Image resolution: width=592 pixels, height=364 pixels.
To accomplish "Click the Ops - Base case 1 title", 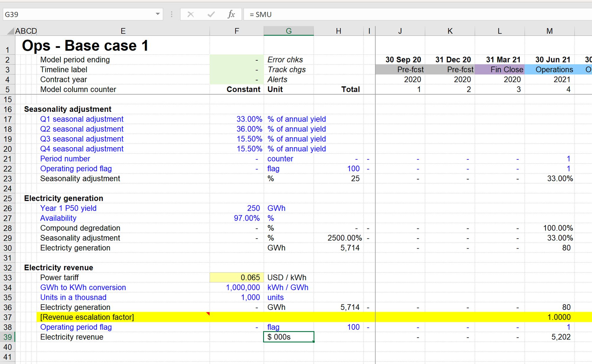I will click(85, 46).
